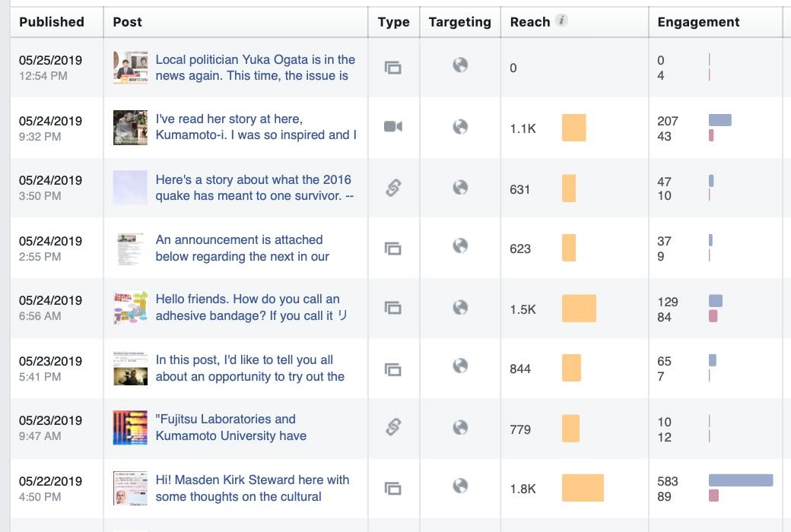The width and height of the screenshot is (791, 532).
Task: Click the public globe icon for adhesive bandage post
Action: coord(459,307)
